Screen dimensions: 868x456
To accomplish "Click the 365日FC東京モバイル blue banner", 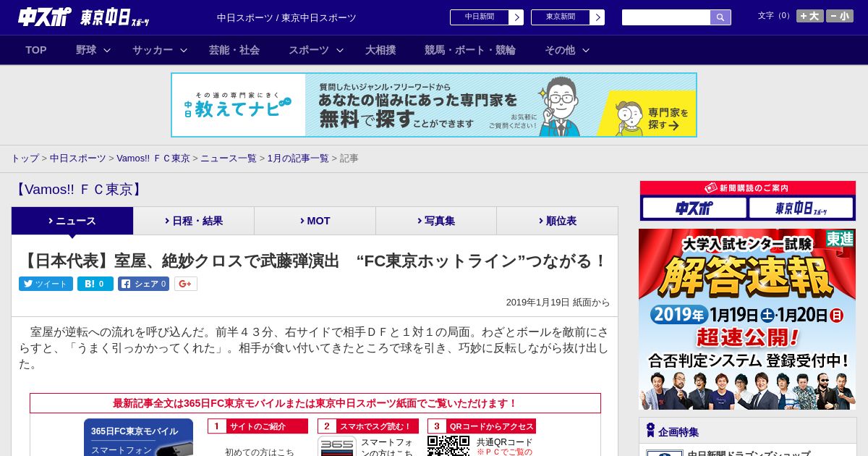I will [x=138, y=437].
